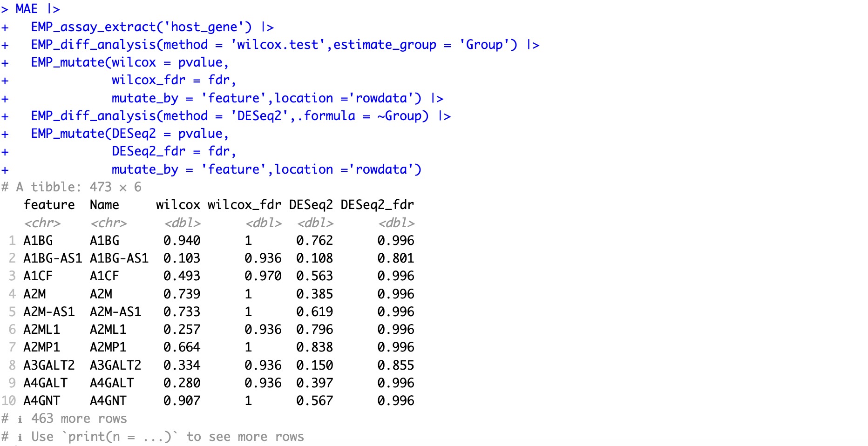Click the feature column header
Image resolution: width=868 pixels, height=446 pixels.
[x=49, y=205]
